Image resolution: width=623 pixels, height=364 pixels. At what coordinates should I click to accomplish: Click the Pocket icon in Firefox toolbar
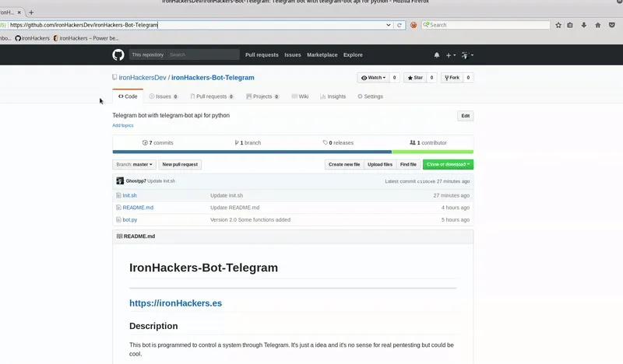click(x=611, y=25)
